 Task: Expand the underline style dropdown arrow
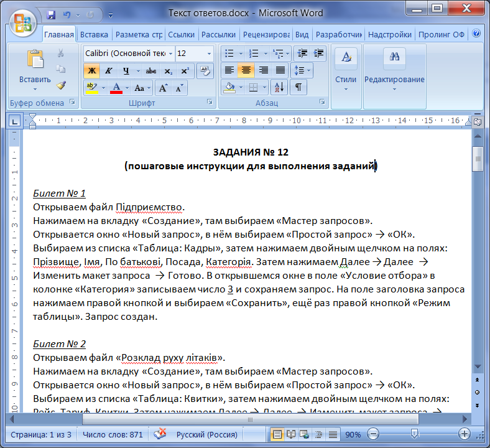[x=138, y=71]
